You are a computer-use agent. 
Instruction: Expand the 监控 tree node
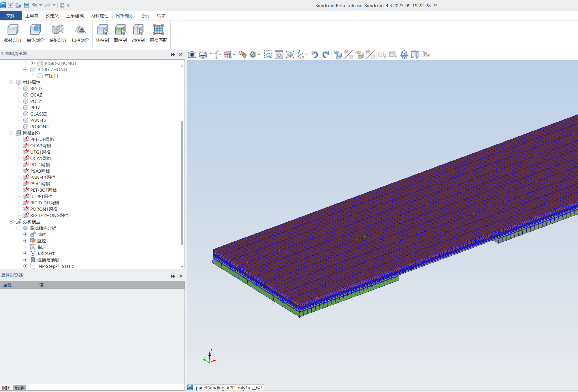tap(25, 241)
